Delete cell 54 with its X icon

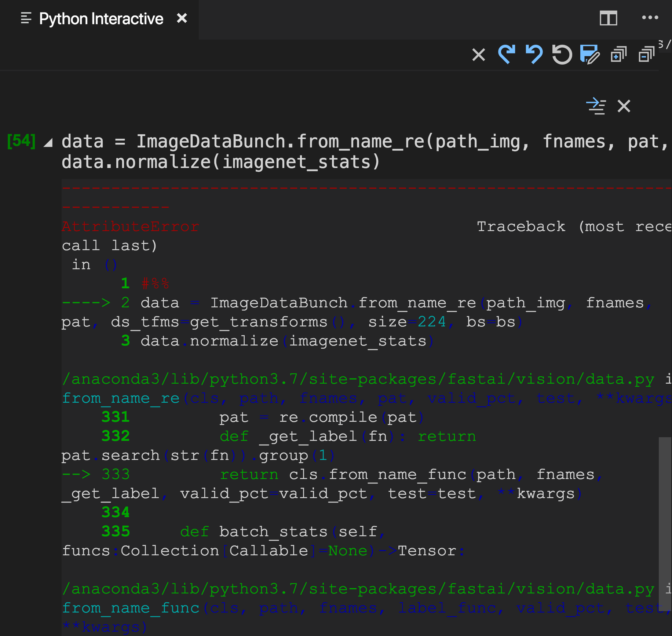coord(623,107)
